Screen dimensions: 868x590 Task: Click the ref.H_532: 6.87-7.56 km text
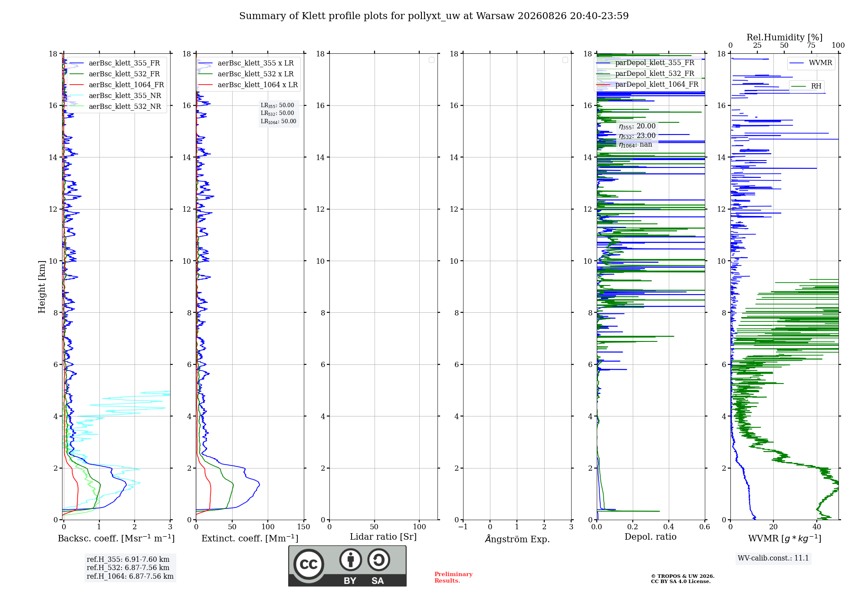pyautogui.click(x=128, y=568)
